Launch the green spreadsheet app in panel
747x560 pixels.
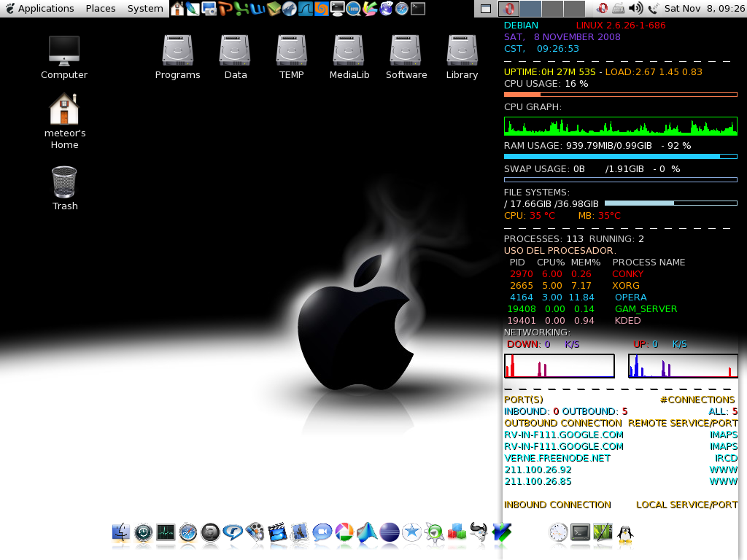coord(241,9)
